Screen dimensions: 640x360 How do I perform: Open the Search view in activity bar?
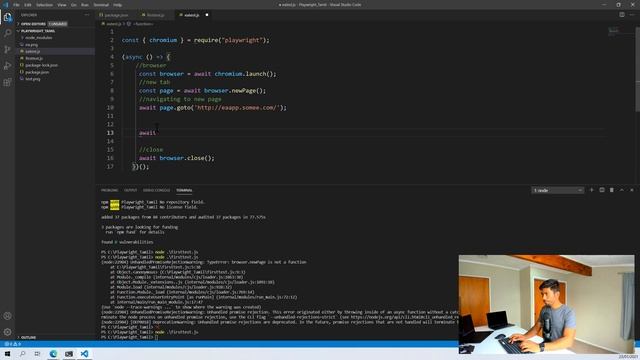[x=7, y=33]
